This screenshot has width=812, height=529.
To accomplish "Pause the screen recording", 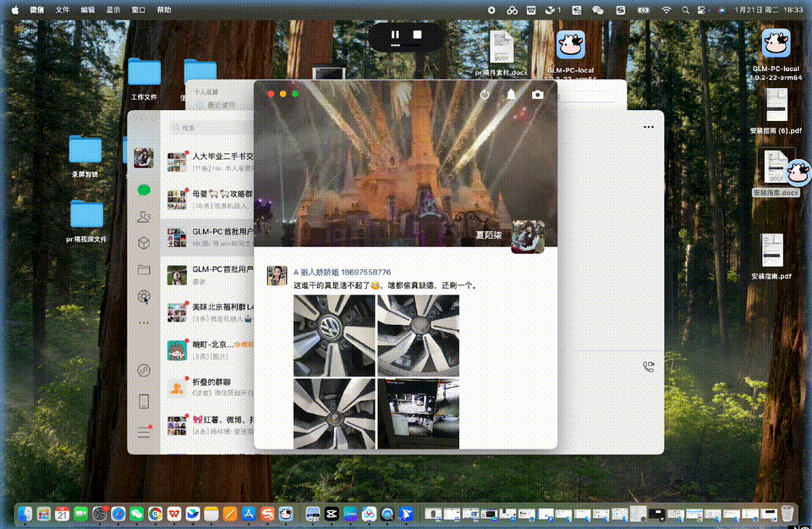I will (395, 35).
